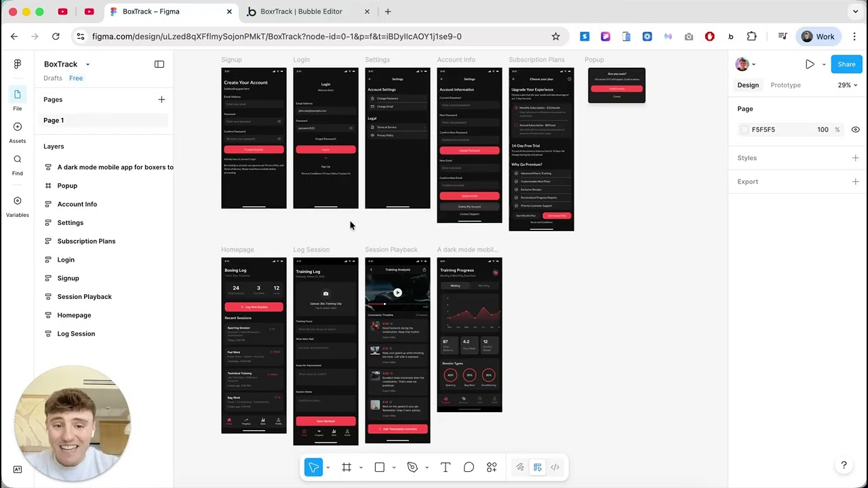Switch to the Prototype tab
This screenshot has width=868, height=488.
click(x=785, y=85)
